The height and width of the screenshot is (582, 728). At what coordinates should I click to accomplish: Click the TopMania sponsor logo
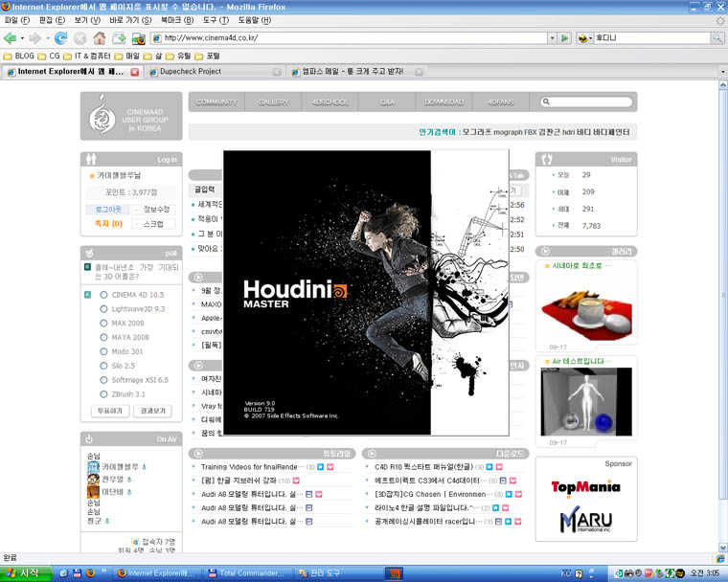tap(586, 488)
